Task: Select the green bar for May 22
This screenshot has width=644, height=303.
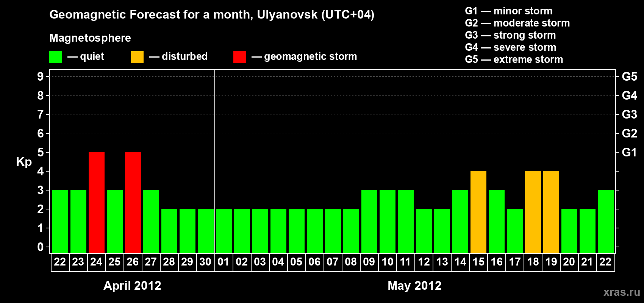Action: (606, 222)
